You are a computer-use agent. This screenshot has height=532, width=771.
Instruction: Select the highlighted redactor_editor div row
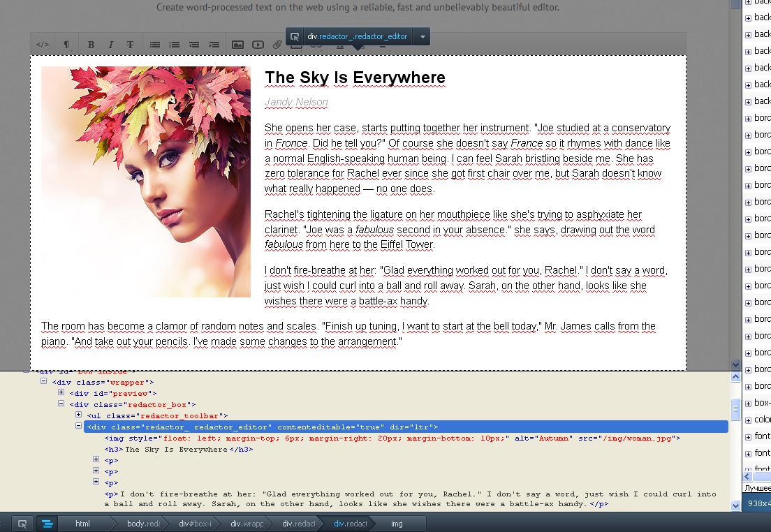406,427
